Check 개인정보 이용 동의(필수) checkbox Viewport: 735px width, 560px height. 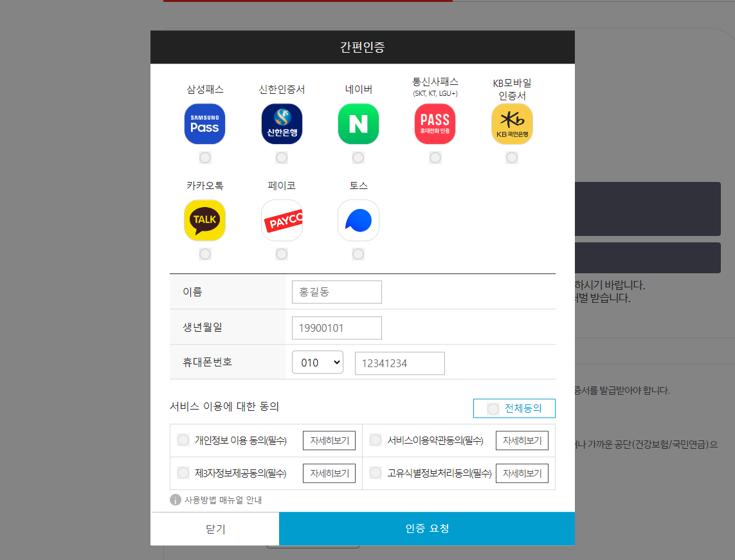(183, 440)
